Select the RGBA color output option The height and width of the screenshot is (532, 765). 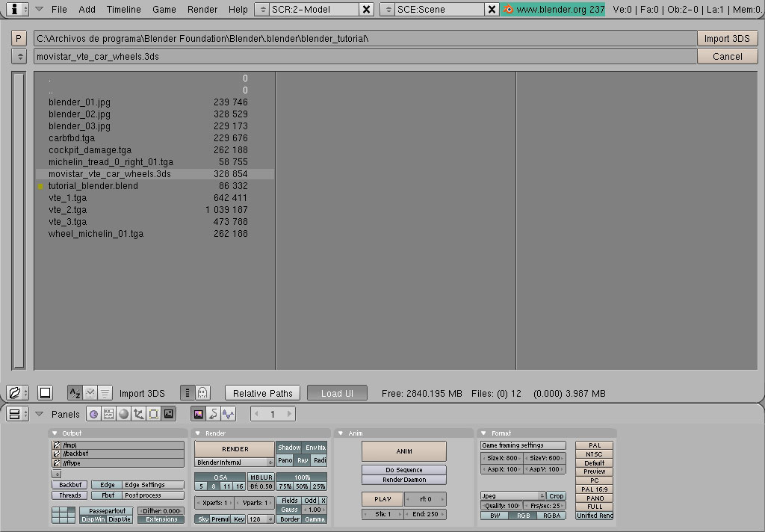(x=551, y=516)
